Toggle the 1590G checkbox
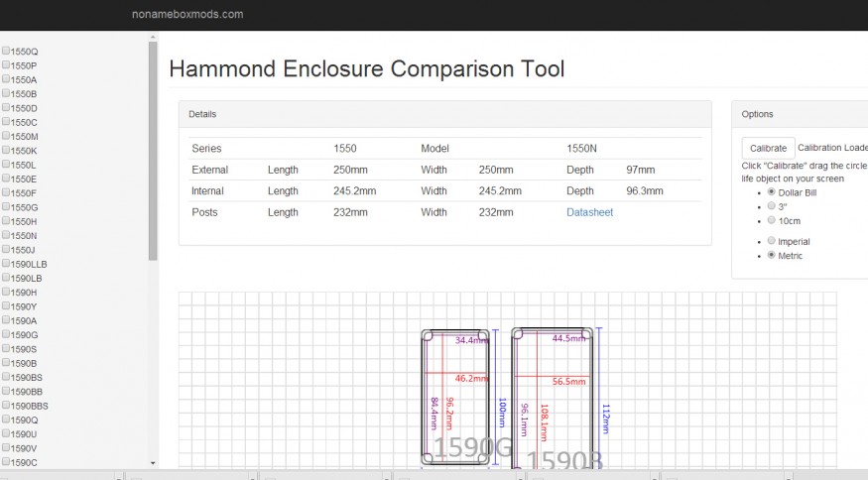 6,334
